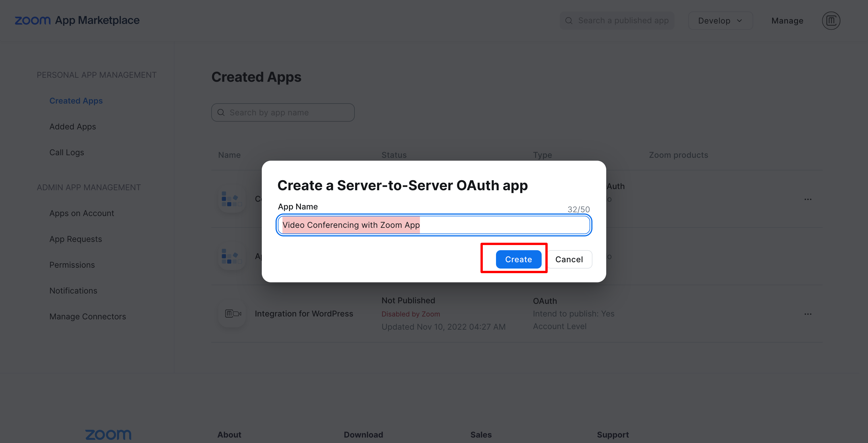Click Search by app name box
Screen dimensions: 868x443
(x=283, y=112)
